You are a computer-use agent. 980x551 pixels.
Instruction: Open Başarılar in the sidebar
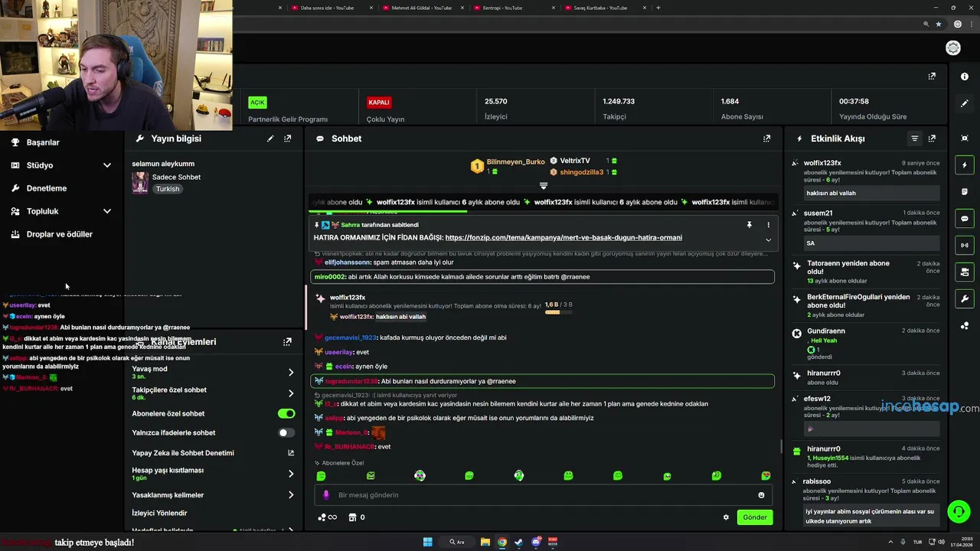point(43,142)
